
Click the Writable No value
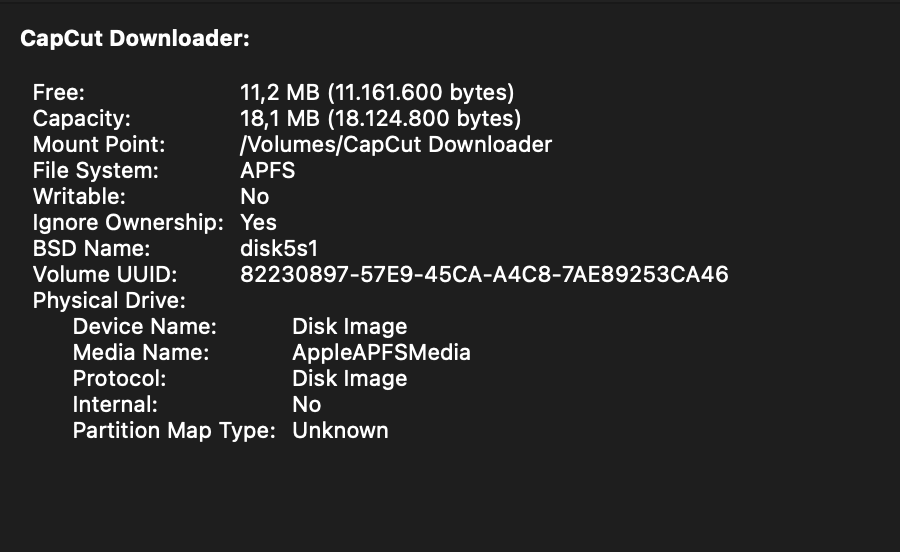[255, 196]
